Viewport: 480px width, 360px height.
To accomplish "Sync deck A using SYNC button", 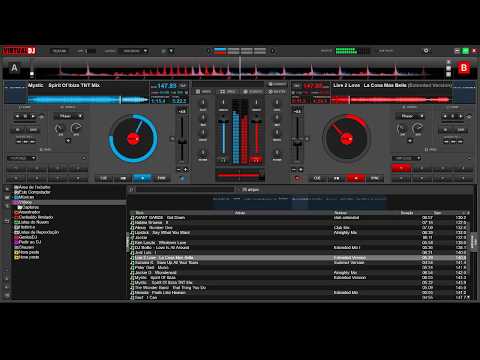I will pyautogui.click(x=161, y=178).
